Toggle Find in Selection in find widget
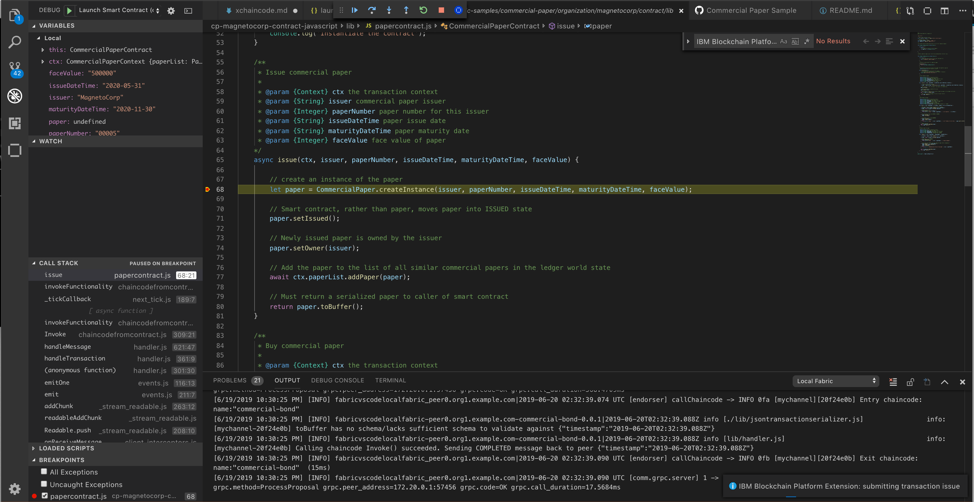Image resolution: width=974 pixels, height=502 pixels. pos(889,41)
